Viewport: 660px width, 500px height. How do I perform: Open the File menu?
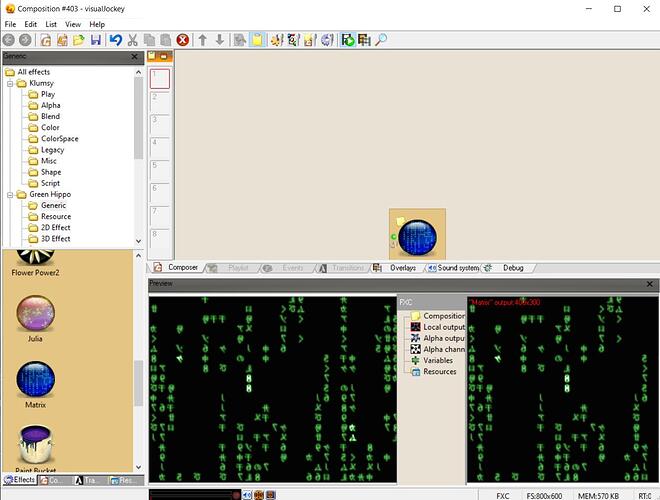(10, 24)
